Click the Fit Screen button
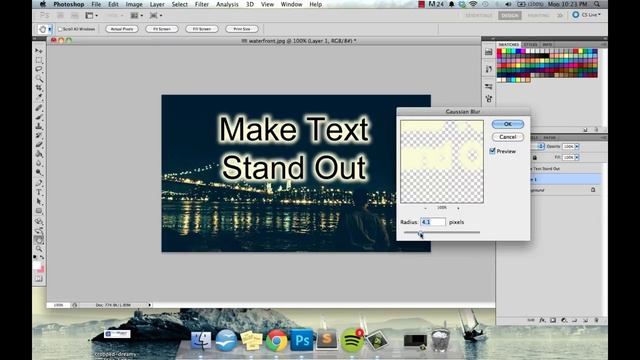The width and height of the screenshot is (640, 360). click(162, 29)
